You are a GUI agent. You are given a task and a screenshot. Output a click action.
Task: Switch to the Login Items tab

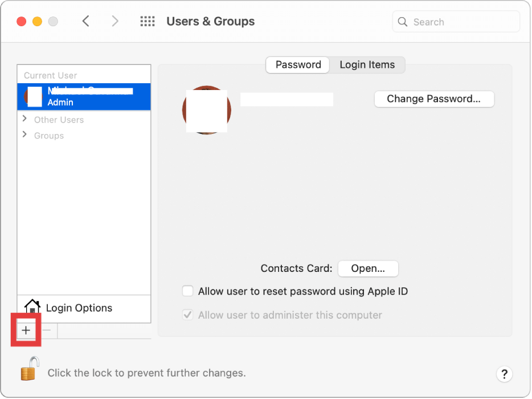click(x=367, y=64)
